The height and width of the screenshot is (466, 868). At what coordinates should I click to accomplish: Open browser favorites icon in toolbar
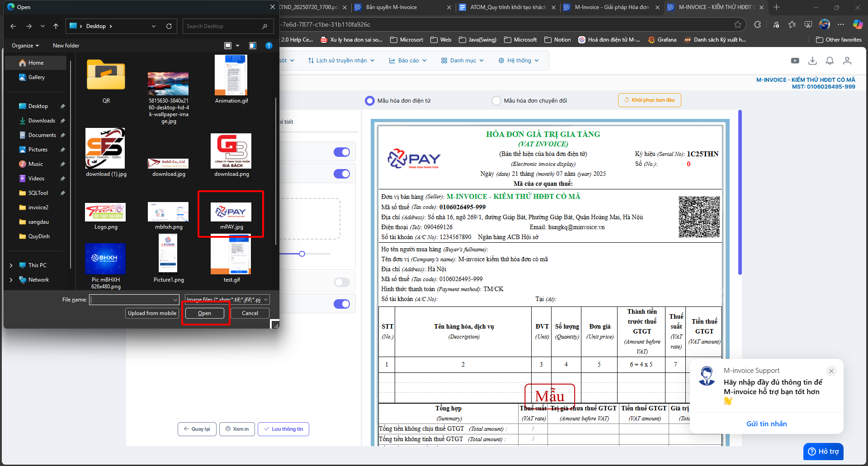tap(792, 24)
